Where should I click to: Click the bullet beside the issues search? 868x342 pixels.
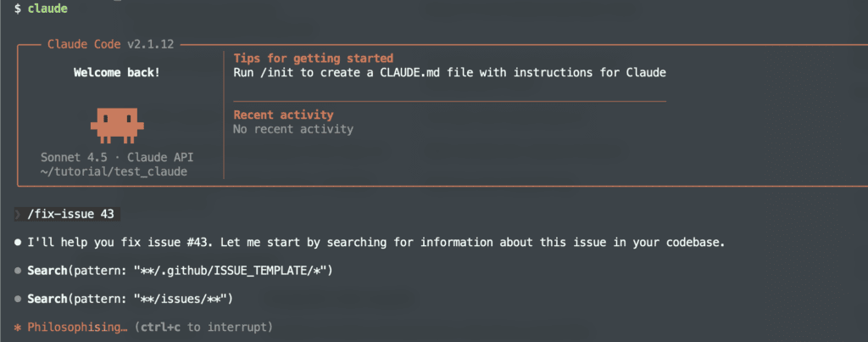pos(18,299)
